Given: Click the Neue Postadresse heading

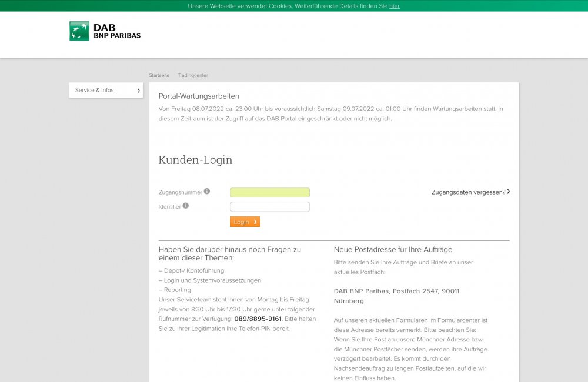Looking at the screenshot, I should [x=393, y=250].
